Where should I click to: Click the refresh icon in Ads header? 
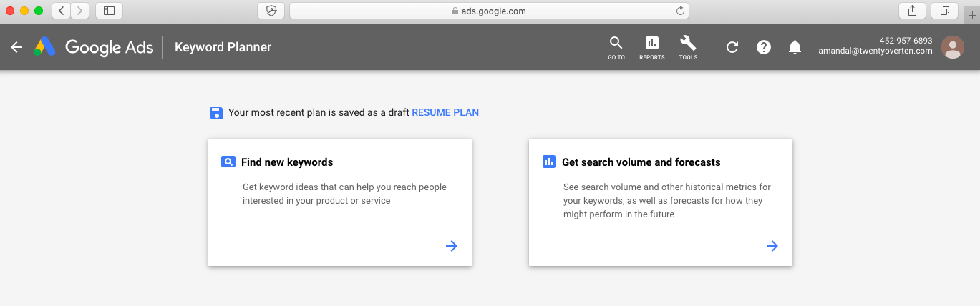732,47
